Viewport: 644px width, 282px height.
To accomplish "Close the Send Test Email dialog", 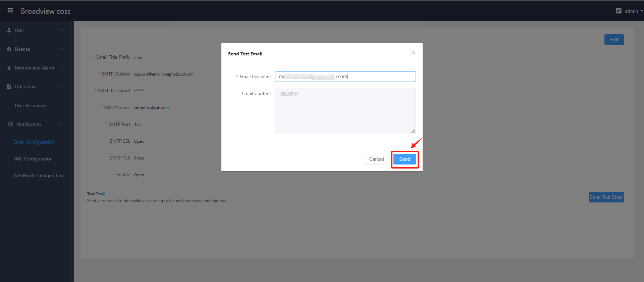I will pyautogui.click(x=413, y=52).
